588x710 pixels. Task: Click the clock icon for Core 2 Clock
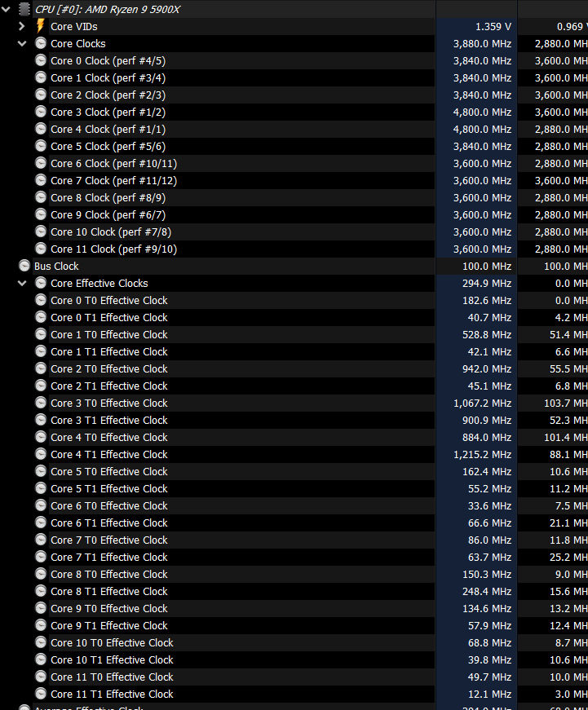(x=41, y=95)
